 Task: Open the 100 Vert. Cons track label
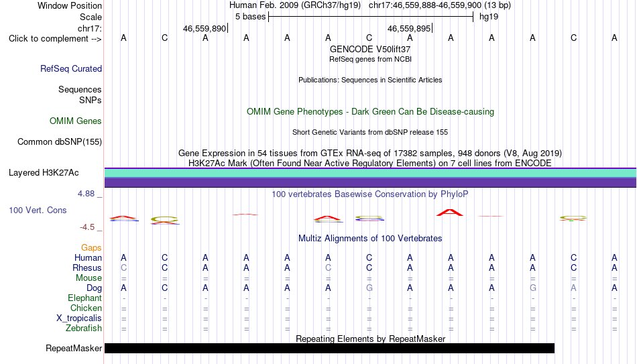point(38,210)
